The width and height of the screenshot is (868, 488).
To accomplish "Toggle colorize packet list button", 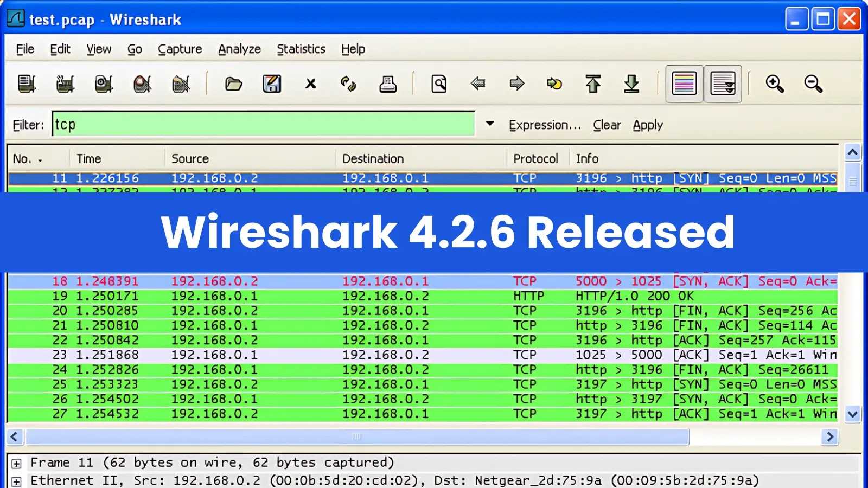I will [684, 84].
